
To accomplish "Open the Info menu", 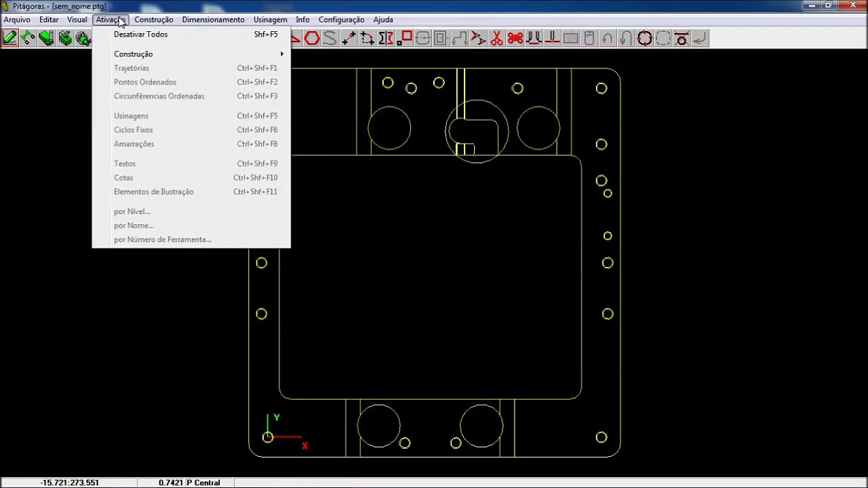I will click(302, 20).
